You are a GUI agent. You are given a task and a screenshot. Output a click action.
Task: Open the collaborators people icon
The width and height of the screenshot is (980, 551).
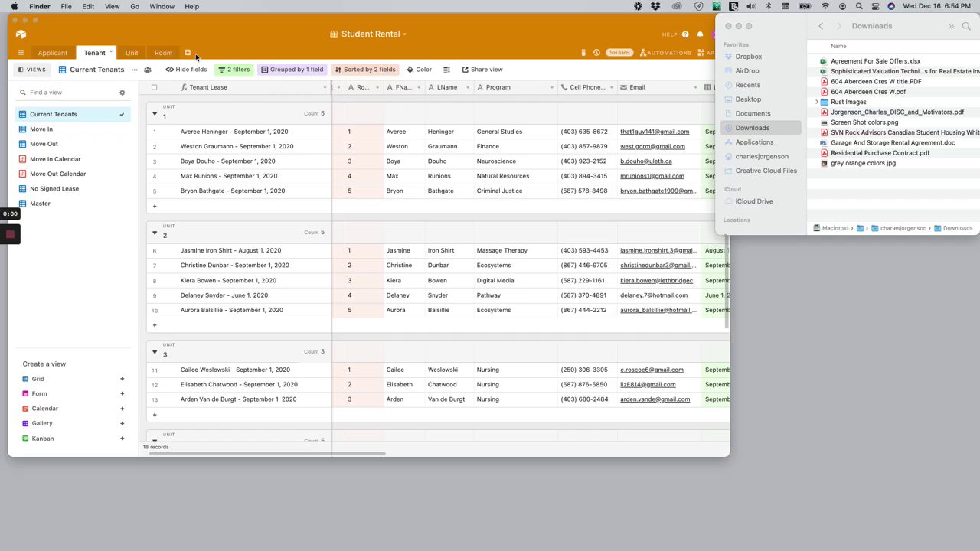coord(148,70)
